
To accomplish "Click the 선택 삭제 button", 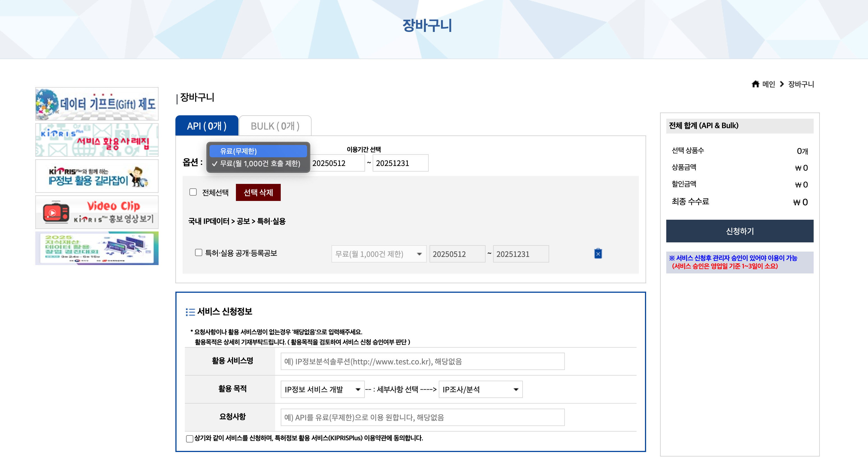I will coord(258,193).
